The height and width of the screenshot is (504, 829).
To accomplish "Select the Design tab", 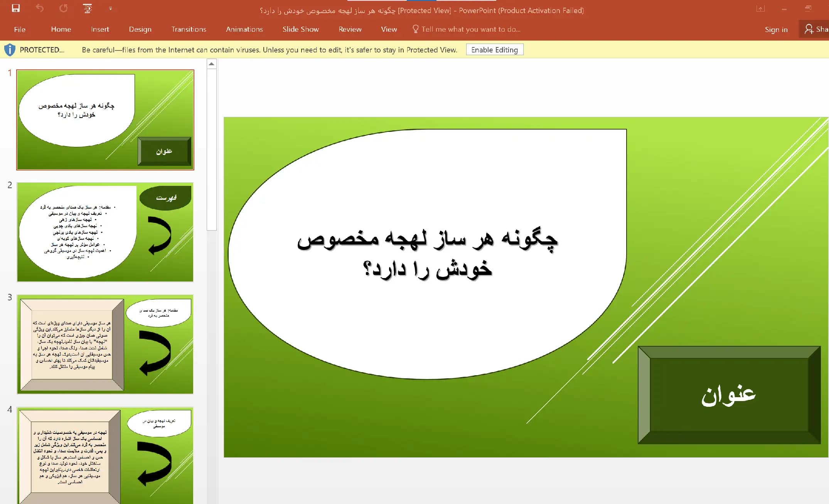I will coord(140,29).
